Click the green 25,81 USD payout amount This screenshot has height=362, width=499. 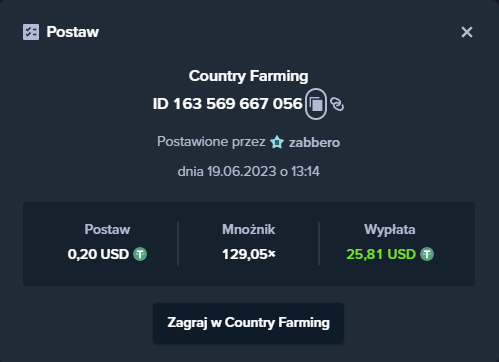tap(381, 254)
